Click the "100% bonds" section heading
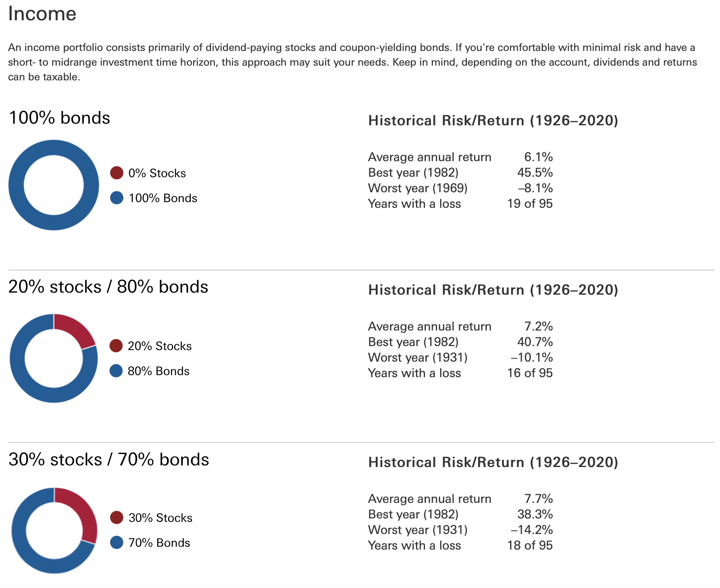 59,118
